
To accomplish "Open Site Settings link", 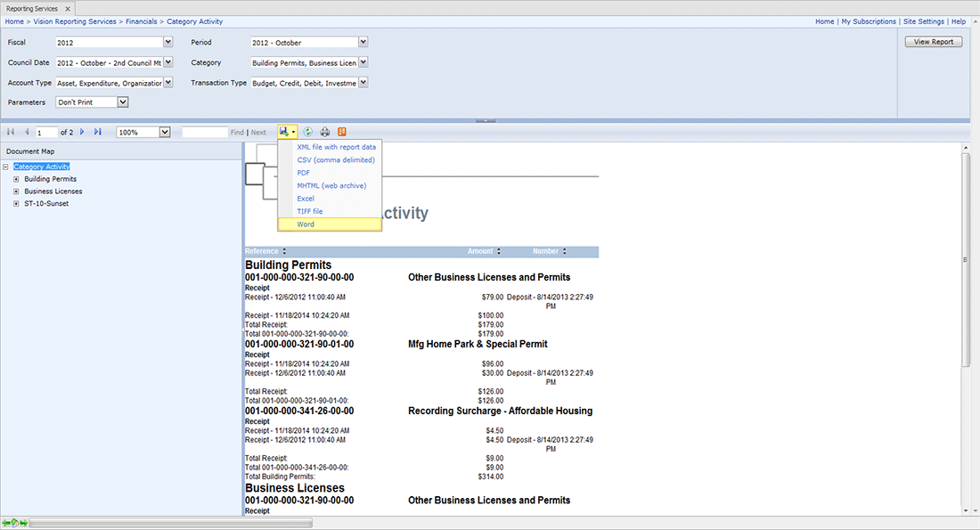I will (x=924, y=21).
